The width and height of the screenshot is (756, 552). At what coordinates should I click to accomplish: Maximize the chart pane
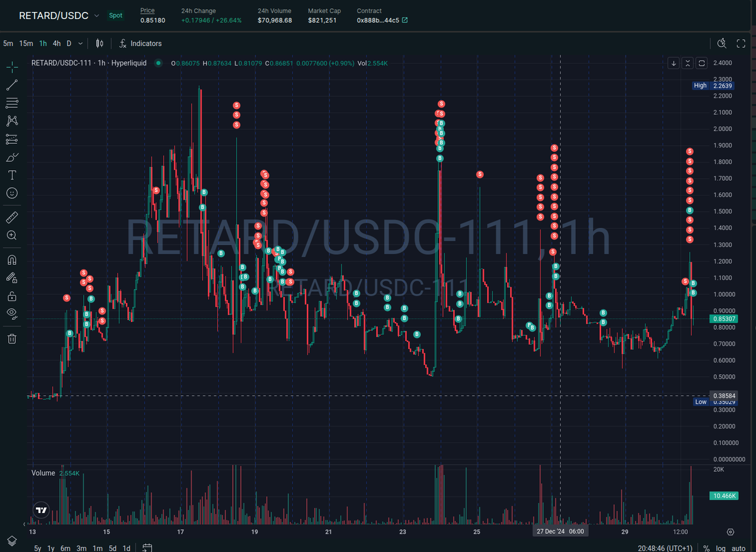pyautogui.click(x=701, y=63)
